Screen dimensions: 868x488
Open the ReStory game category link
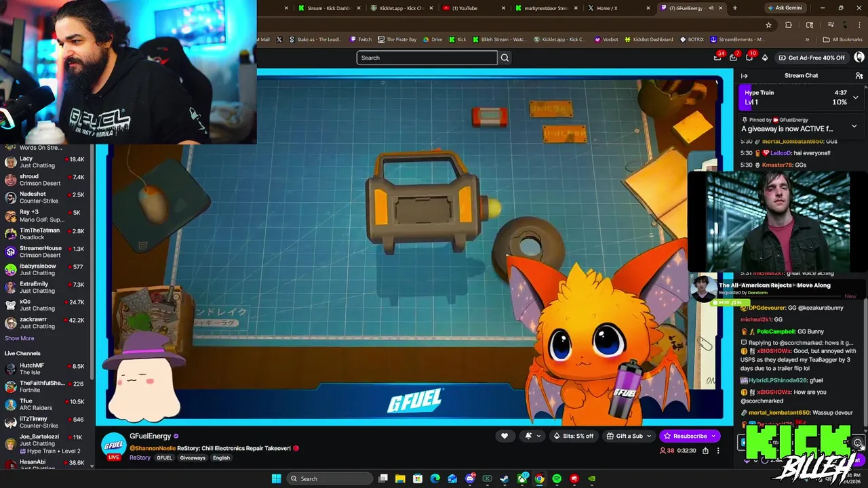tap(140, 458)
